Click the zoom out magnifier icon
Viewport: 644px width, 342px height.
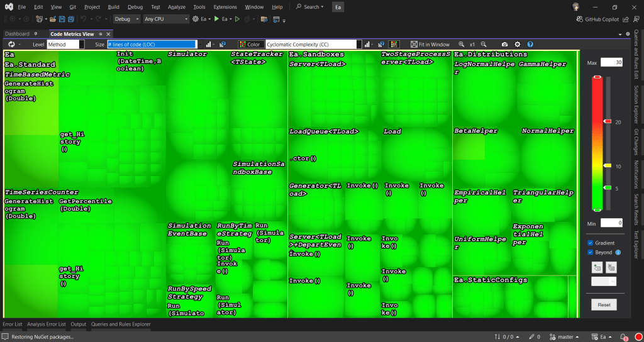coord(484,45)
